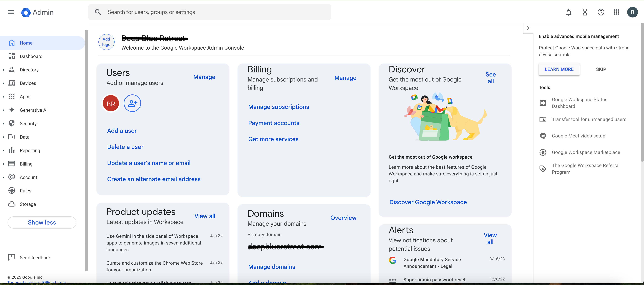The width and height of the screenshot is (644, 285).
Task: Open Storage from the sidebar
Action: click(42, 204)
